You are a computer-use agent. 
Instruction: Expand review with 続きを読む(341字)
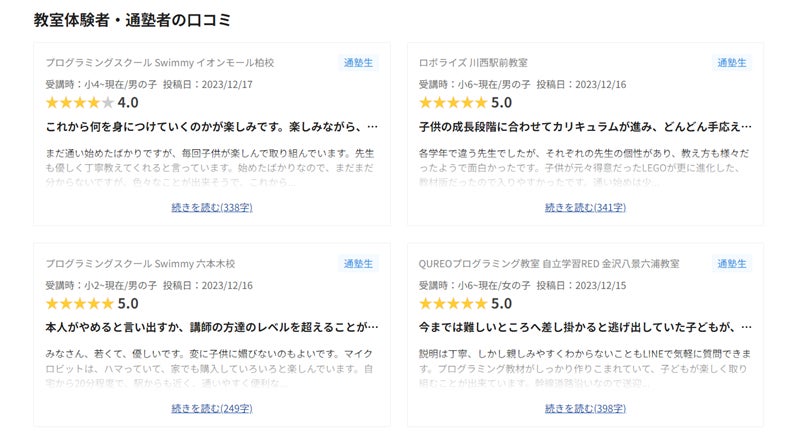pos(585,207)
